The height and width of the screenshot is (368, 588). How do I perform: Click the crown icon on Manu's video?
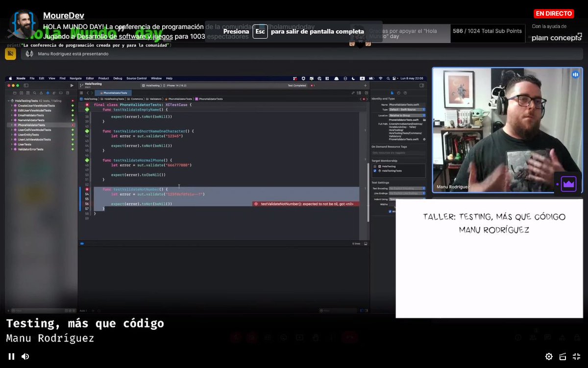pyautogui.click(x=569, y=184)
